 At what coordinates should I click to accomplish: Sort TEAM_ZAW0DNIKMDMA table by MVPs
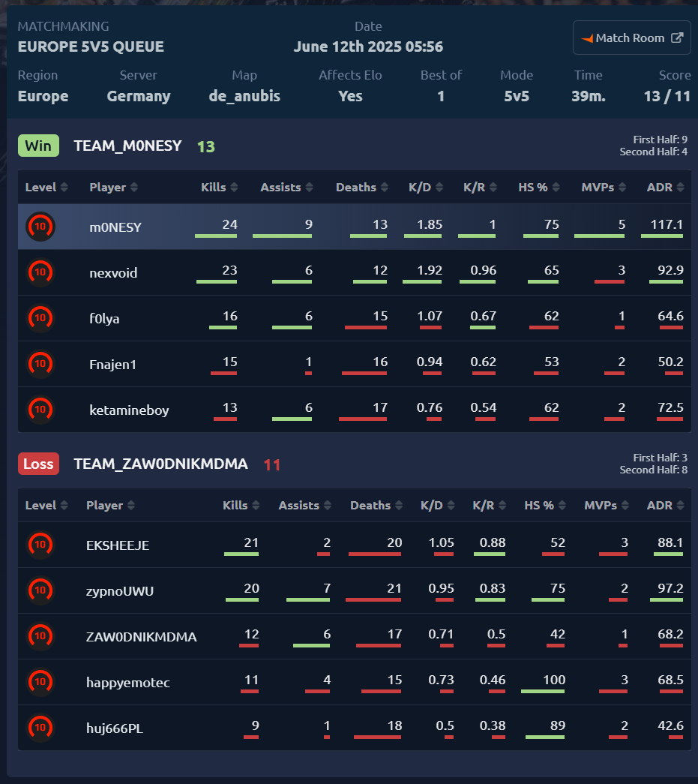coord(607,506)
